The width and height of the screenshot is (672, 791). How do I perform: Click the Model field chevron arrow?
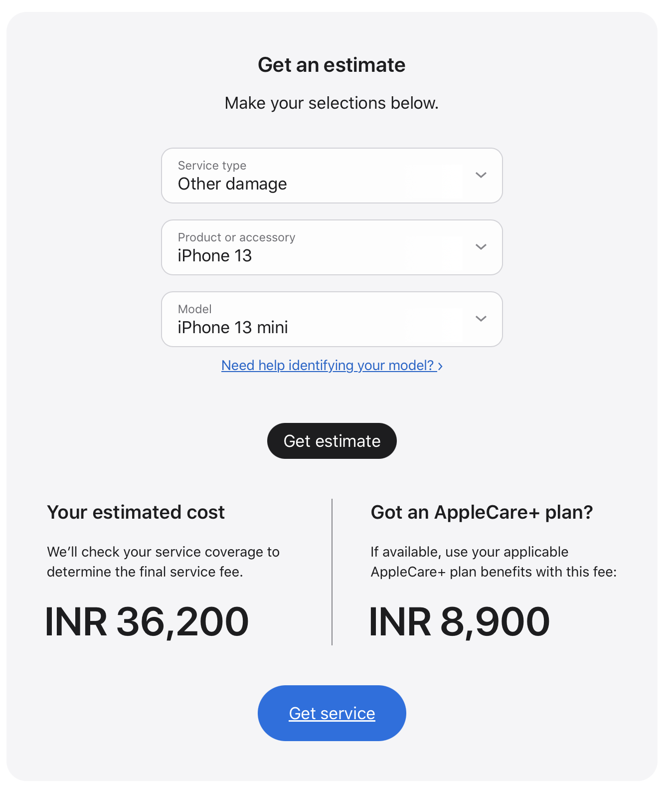click(481, 319)
